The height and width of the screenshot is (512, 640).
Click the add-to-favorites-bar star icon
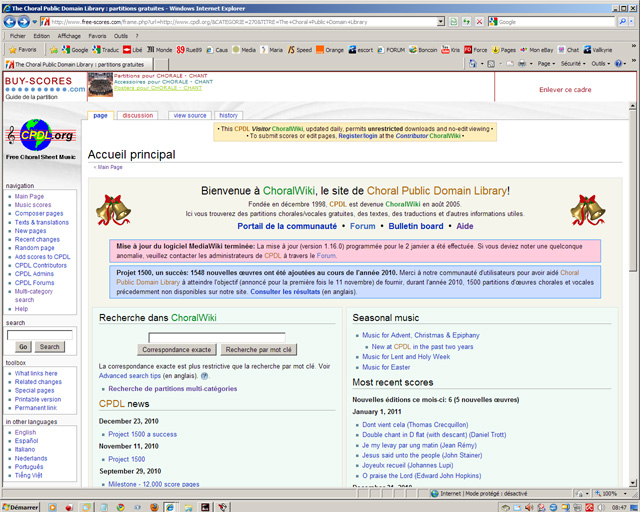(53, 50)
